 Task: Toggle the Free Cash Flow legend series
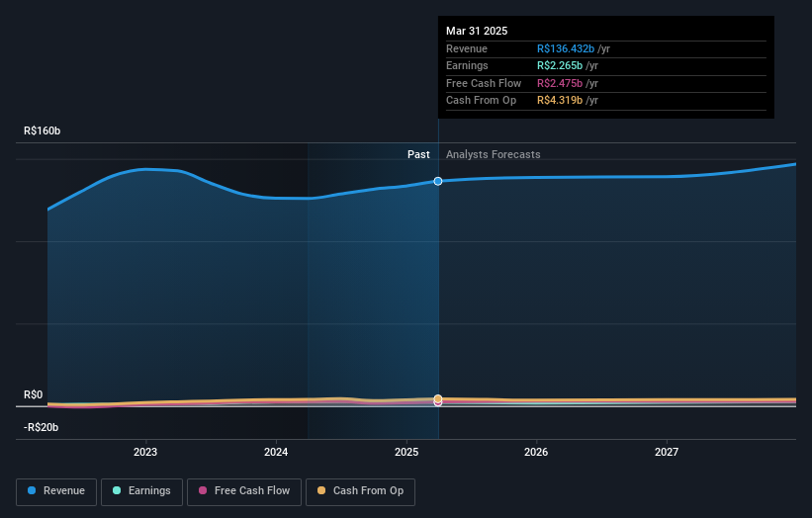point(244,491)
